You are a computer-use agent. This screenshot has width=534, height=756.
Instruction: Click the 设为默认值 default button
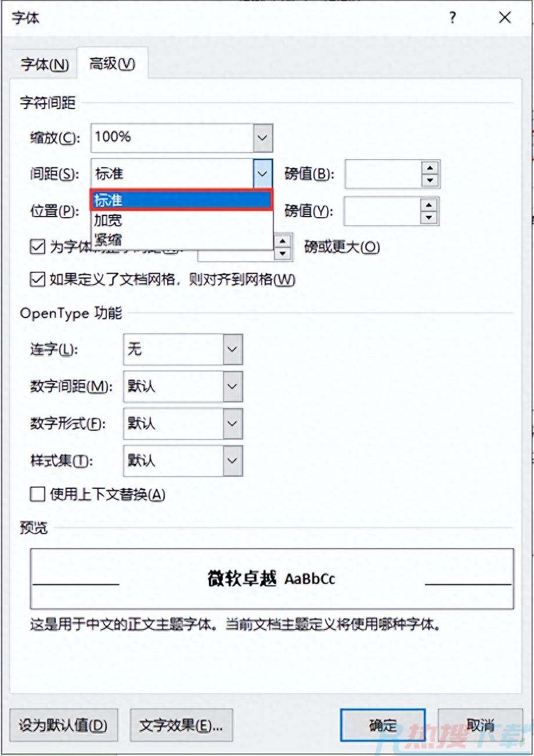[x=64, y=725]
